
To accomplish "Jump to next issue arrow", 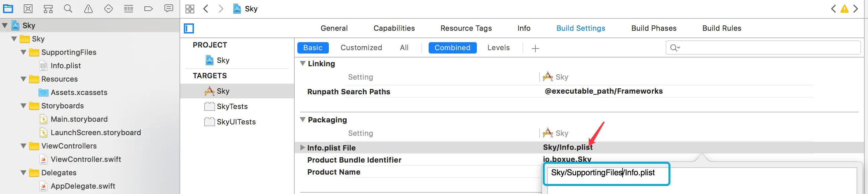I will 856,9.
